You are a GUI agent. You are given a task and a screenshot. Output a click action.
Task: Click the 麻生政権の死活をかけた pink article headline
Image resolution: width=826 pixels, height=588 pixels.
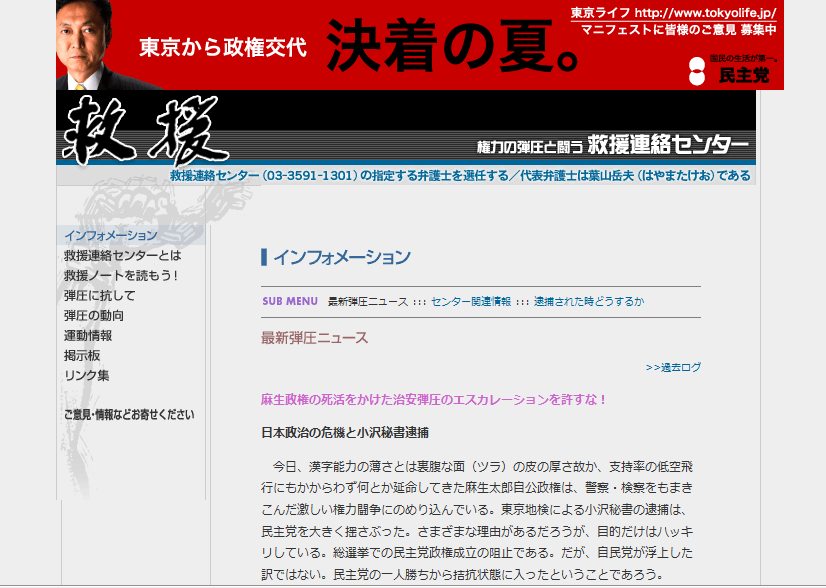pos(434,400)
